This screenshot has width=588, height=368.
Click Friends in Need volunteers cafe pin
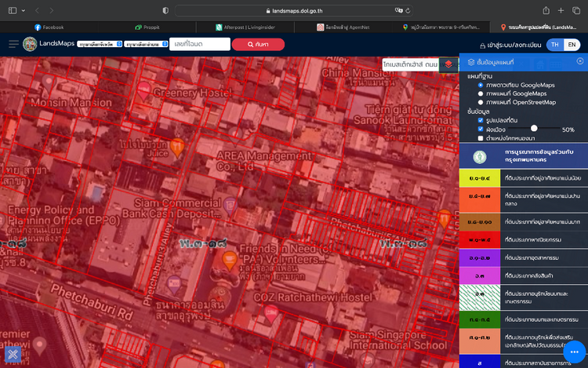[x=230, y=261]
